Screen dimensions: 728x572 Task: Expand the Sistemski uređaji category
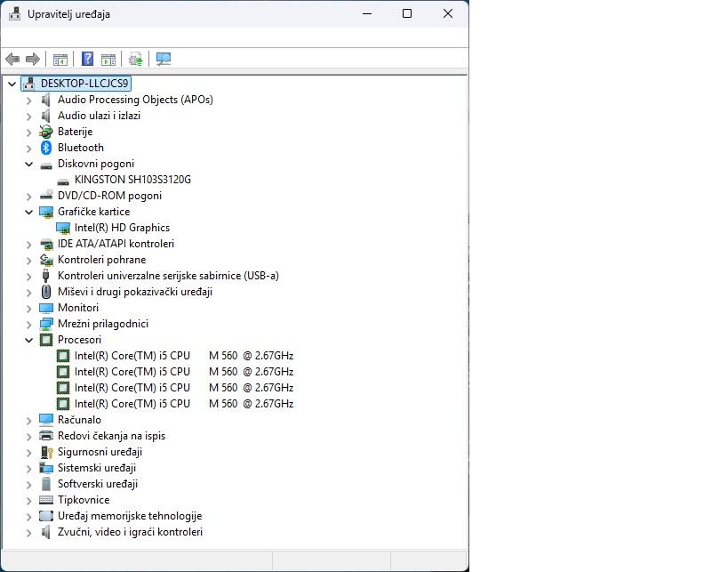click(28, 469)
